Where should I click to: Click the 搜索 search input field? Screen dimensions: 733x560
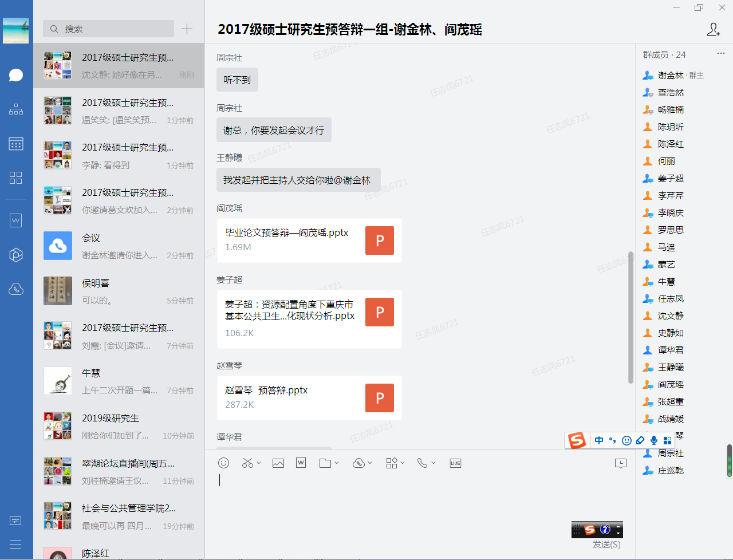pos(109,29)
